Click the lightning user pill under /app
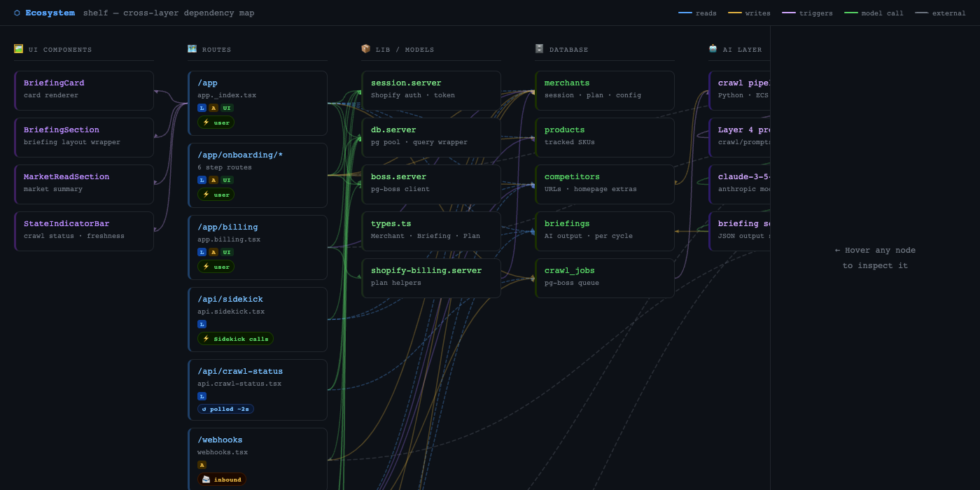Image resolution: width=980 pixels, height=490 pixels. (216, 122)
